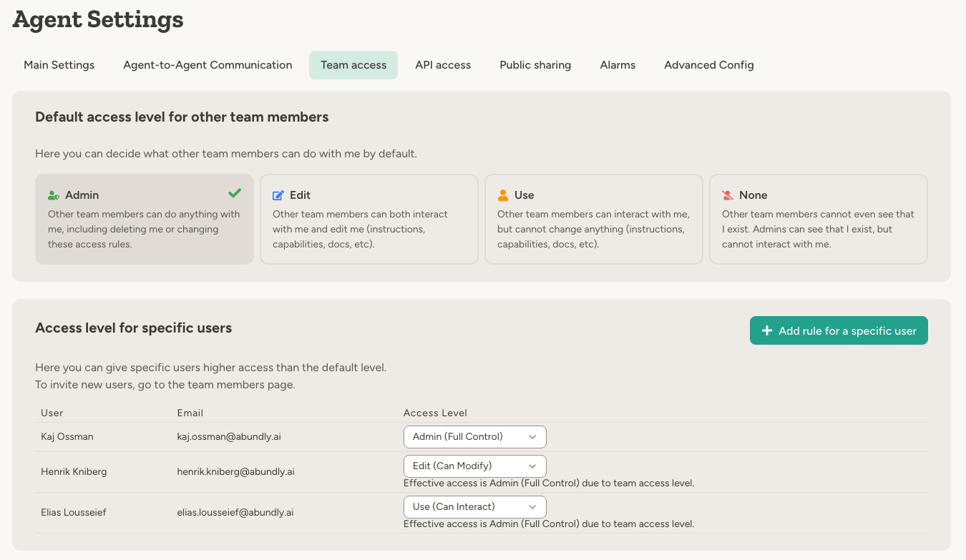
Task: Click the green checkmark on the Admin card
Action: 234,193
